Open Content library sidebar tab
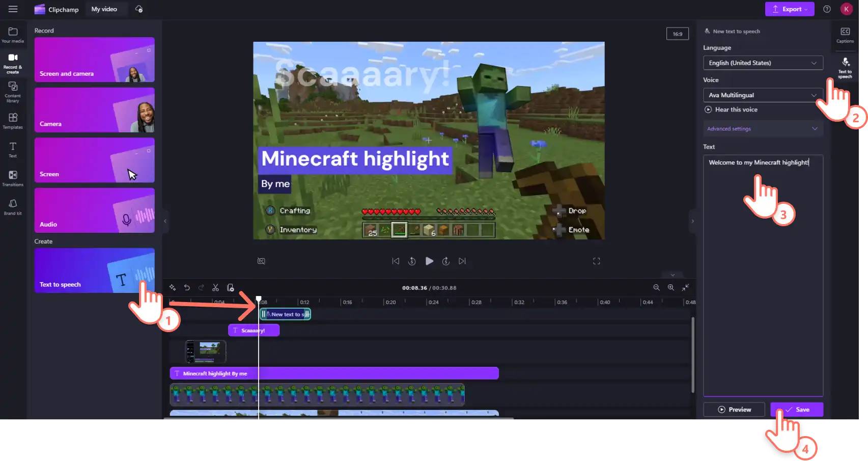868x461 pixels. (x=13, y=92)
